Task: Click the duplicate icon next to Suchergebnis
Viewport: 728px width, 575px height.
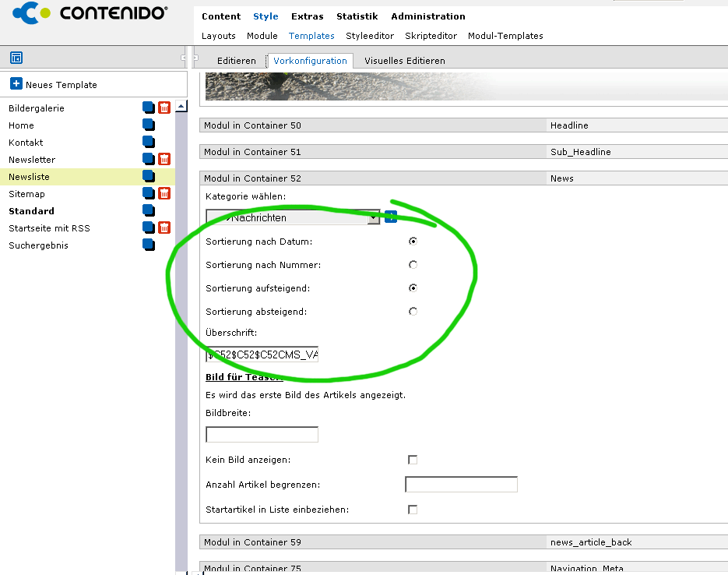Action: tap(149, 245)
